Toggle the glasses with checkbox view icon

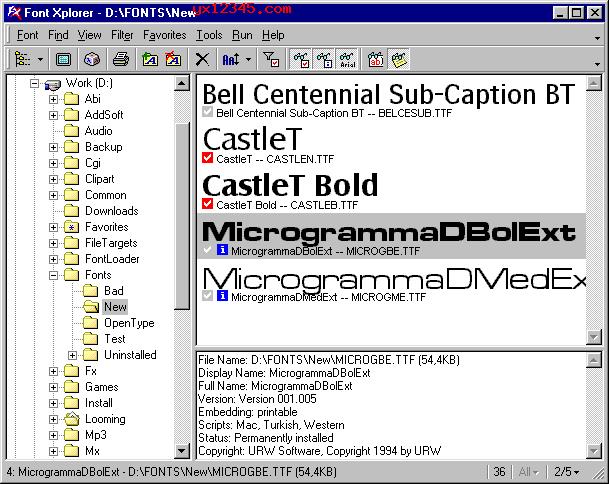tap(301, 60)
